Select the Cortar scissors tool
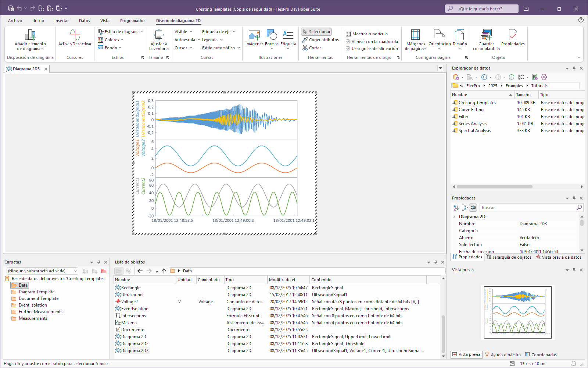This screenshot has height=368, width=588. [x=311, y=48]
